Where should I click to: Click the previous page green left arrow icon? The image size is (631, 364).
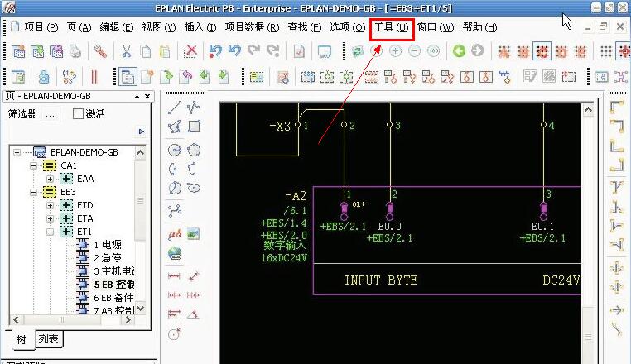[205, 76]
